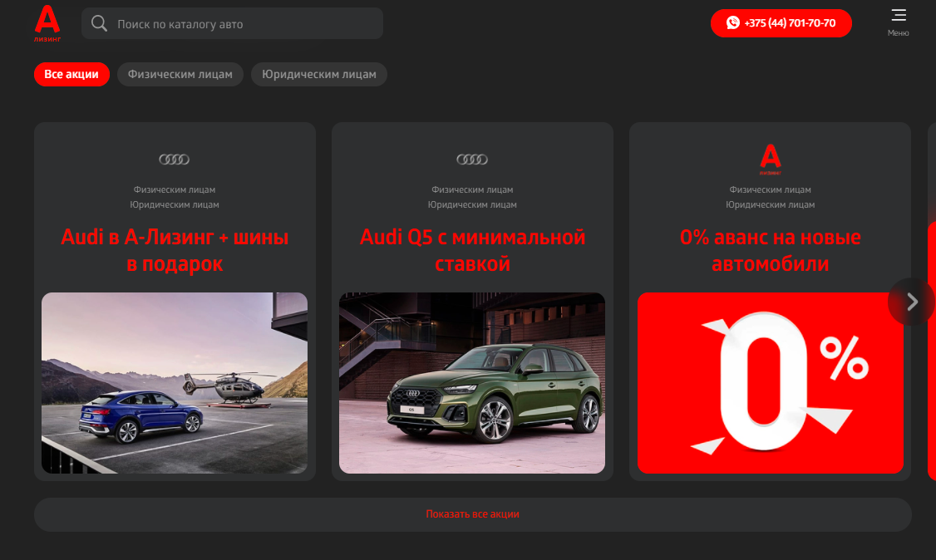Focus the 'Поиск по каталогу авто' search field
936x560 pixels.
[x=232, y=24]
